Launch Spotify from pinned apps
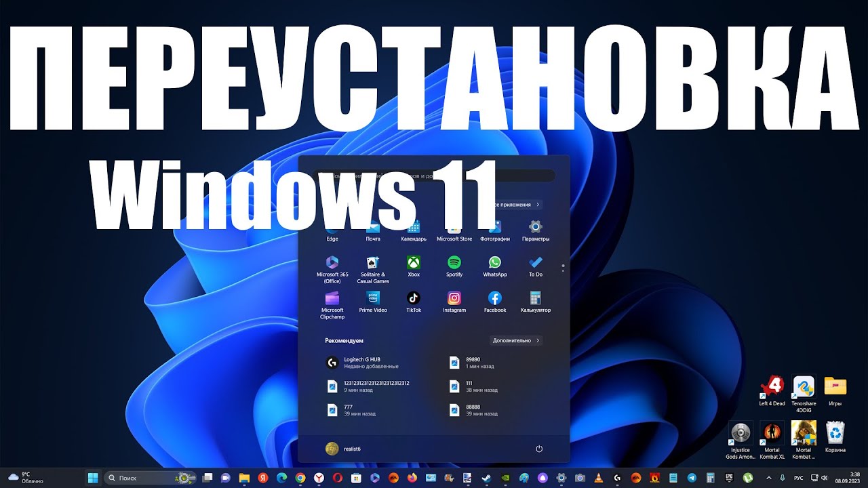 pyautogui.click(x=454, y=266)
